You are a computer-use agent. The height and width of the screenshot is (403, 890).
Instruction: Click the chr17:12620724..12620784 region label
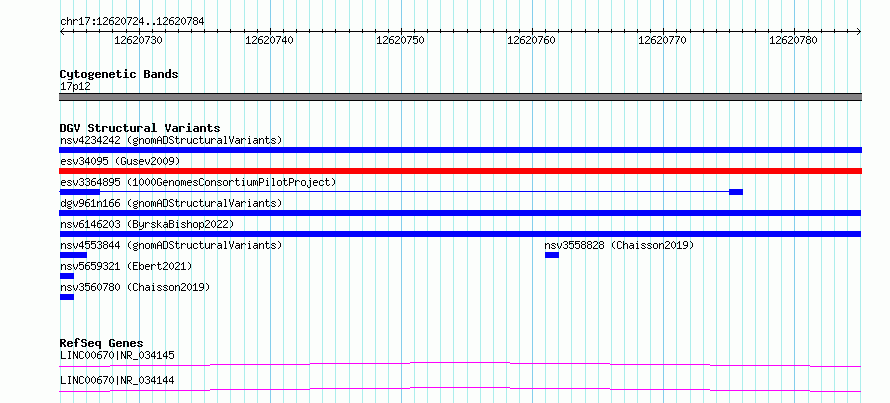(132, 22)
